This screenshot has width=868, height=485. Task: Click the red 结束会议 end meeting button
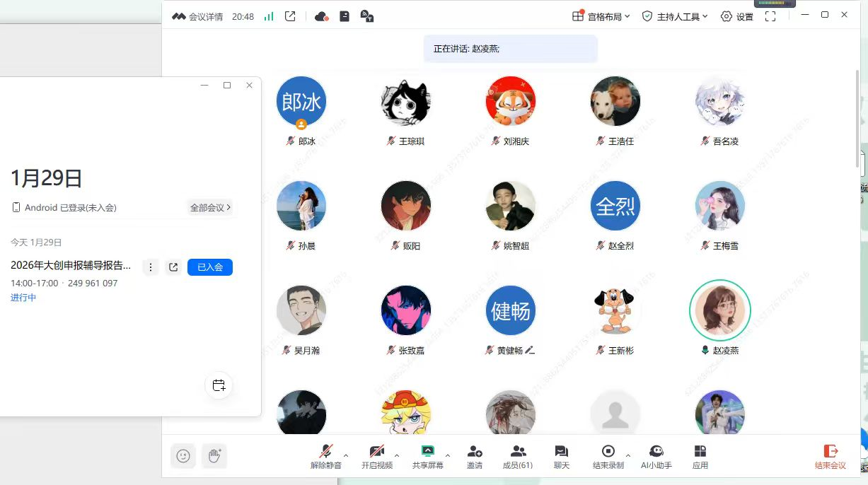point(830,456)
